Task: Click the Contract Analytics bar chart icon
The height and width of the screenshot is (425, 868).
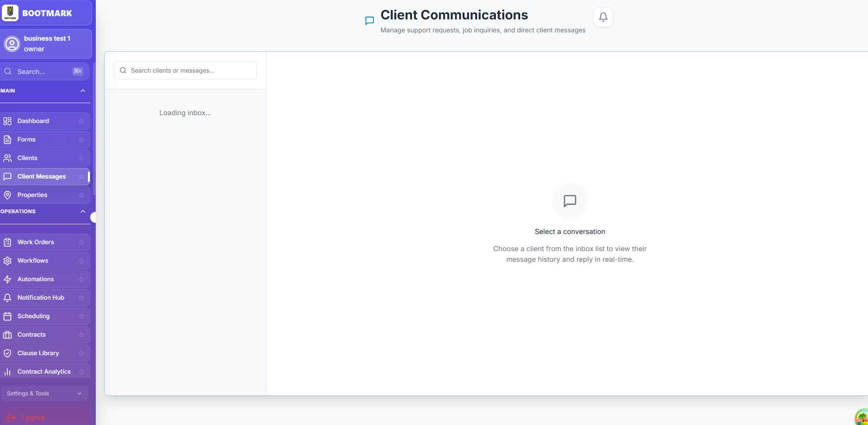Action: click(7, 372)
